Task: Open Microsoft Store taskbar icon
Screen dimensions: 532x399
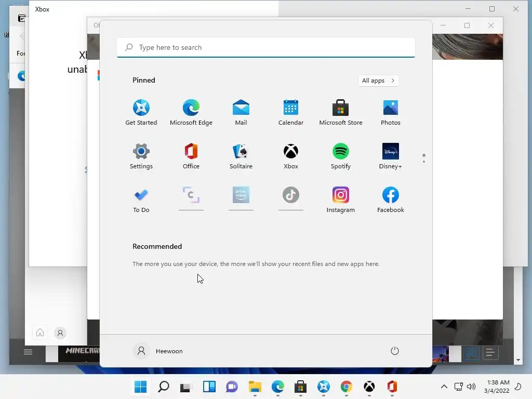Action: (301, 387)
